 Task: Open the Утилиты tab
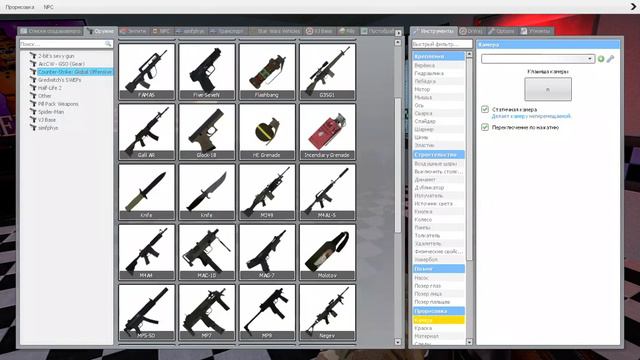point(536,31)
